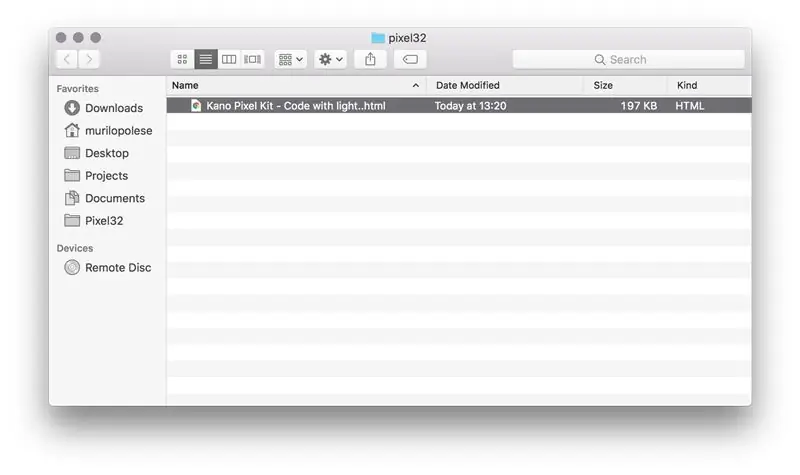Open Desktop in the sidebar
The height and width of the screenshot is (475, 800).
pyautogui.click(x=108, y=153)
